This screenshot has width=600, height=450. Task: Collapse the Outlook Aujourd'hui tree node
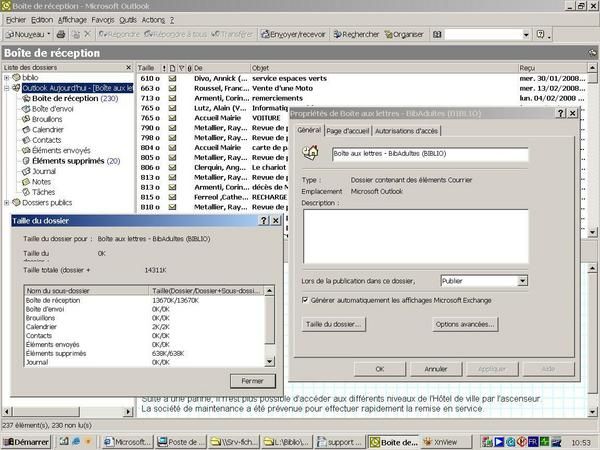[7, 88]
